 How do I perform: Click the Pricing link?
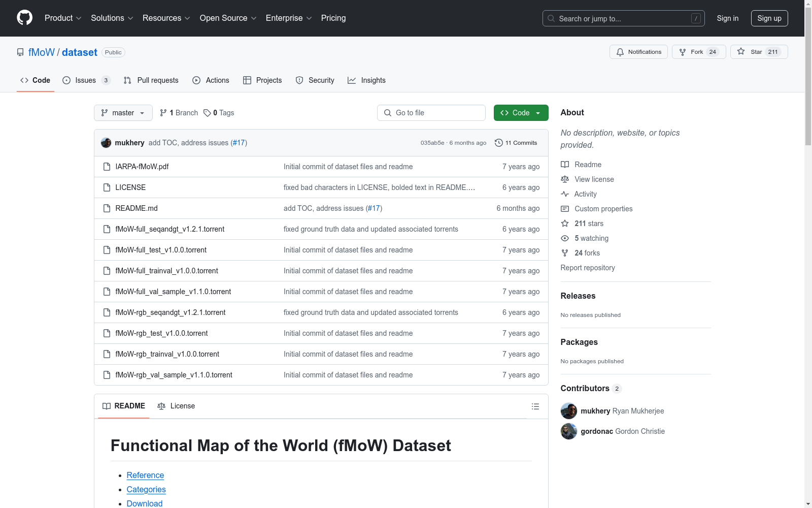333,18
